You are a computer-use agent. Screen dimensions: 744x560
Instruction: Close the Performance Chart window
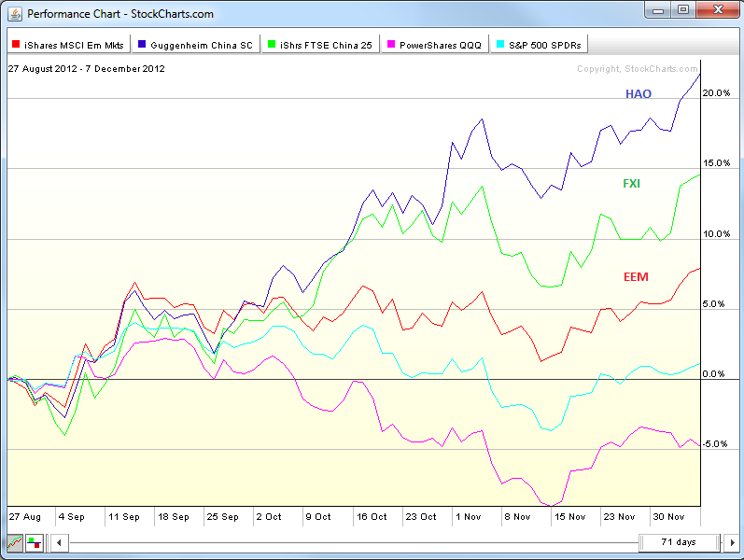tap(718, 10)
